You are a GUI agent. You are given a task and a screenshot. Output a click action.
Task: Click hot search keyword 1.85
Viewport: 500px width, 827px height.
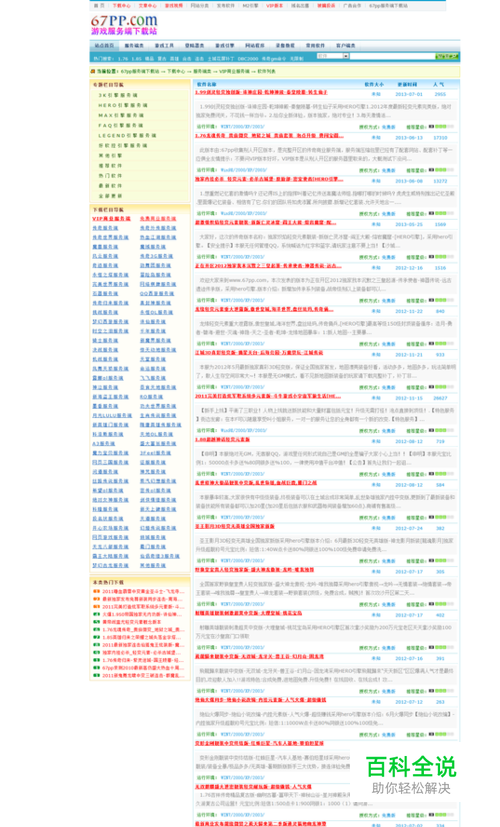click(x=137, y=59)
